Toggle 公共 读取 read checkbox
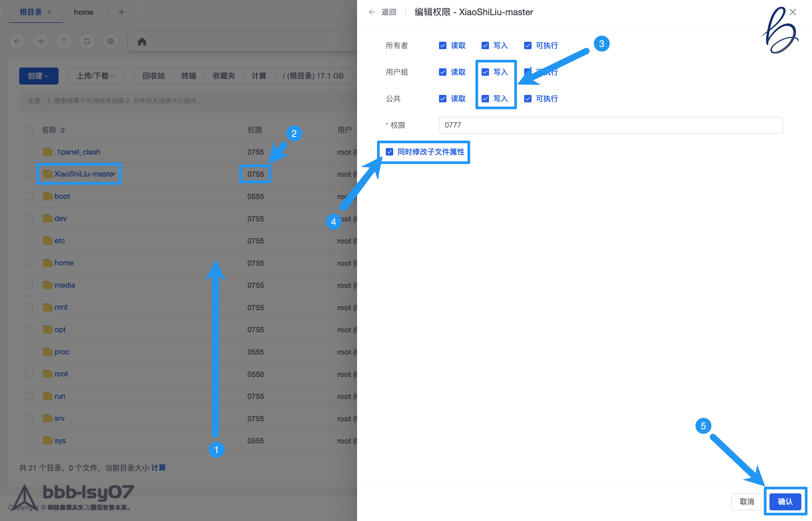The image size is (812, 521). pyautogui.click(x=442, y=99)
